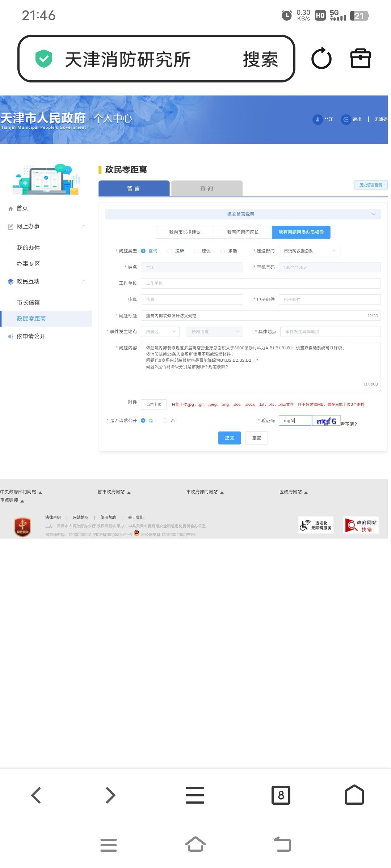
Task: Tap the browser refresh icon
Action: coord(321,59)
